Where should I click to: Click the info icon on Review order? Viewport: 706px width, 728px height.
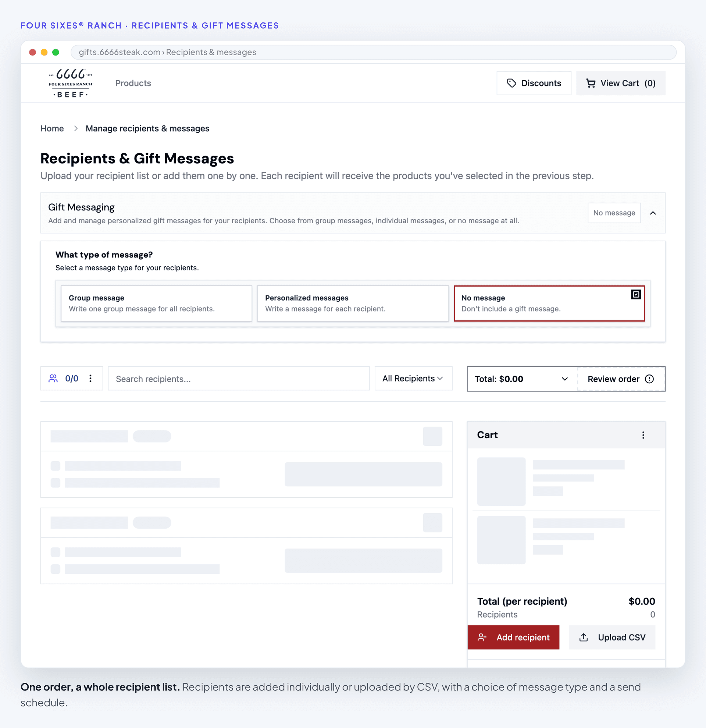[x=649, y=379]
